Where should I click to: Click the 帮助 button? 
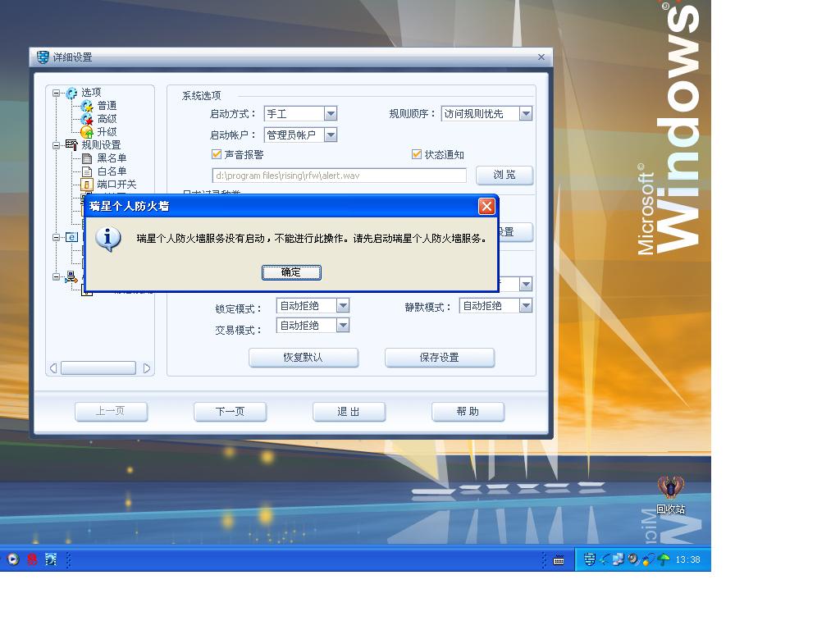coord(468,412)
